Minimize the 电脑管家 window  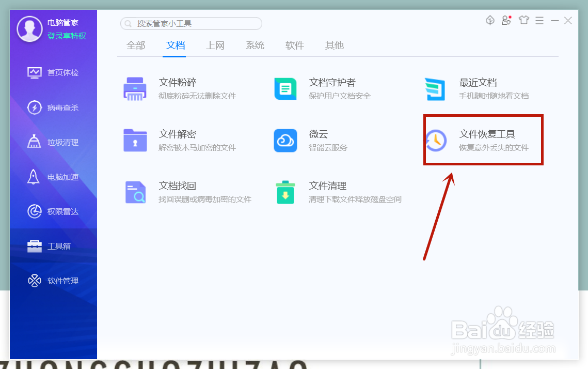pyautogui.click(x=554, y=21)
